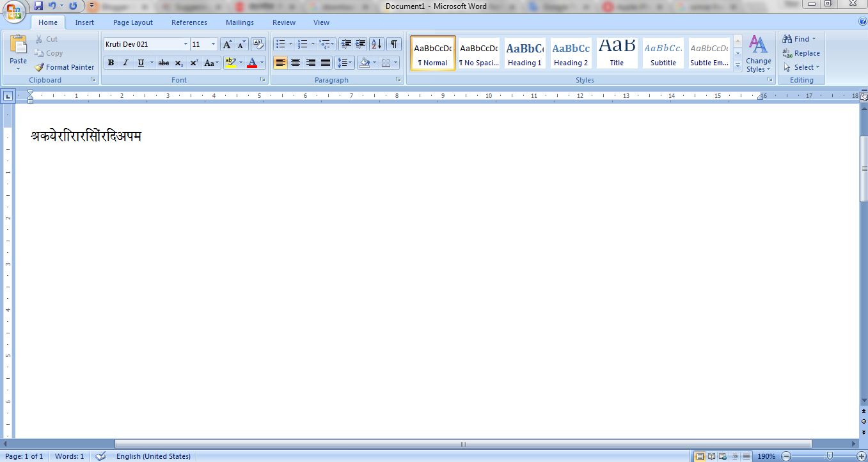Toggle italic formatting
This screenshot has width=868, height=462.
point(125,63)
